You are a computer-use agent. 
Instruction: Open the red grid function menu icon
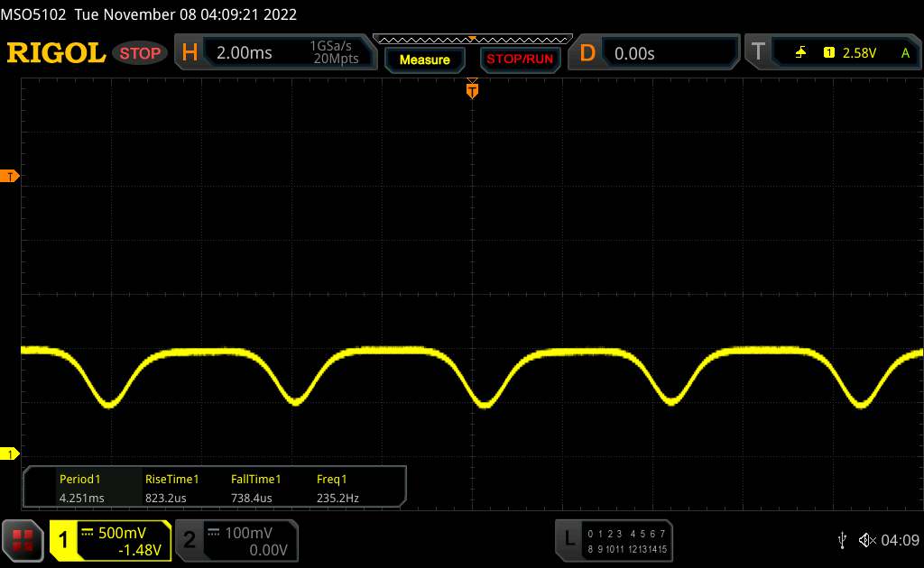coord(23,540)
